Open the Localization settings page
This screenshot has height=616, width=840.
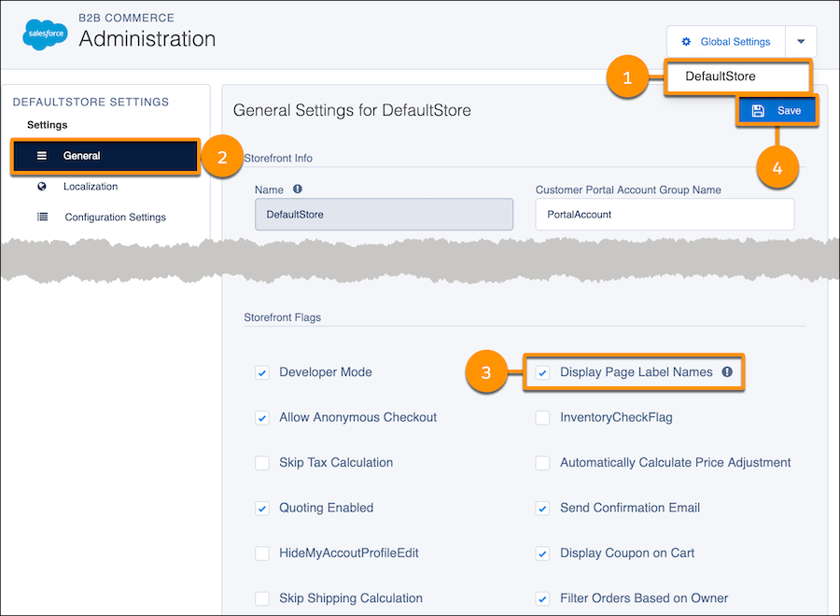(x=91, y=187)
